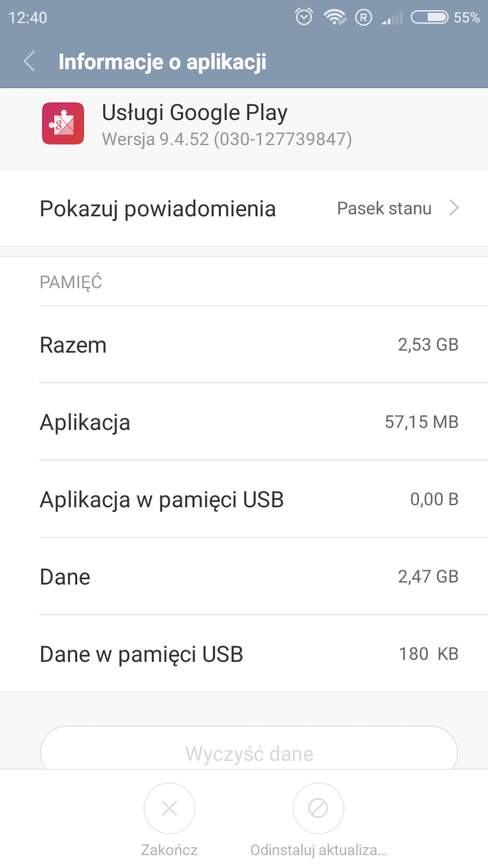
Task: Tap the Informacje o aplikacji title
Action: pos(162,62)
